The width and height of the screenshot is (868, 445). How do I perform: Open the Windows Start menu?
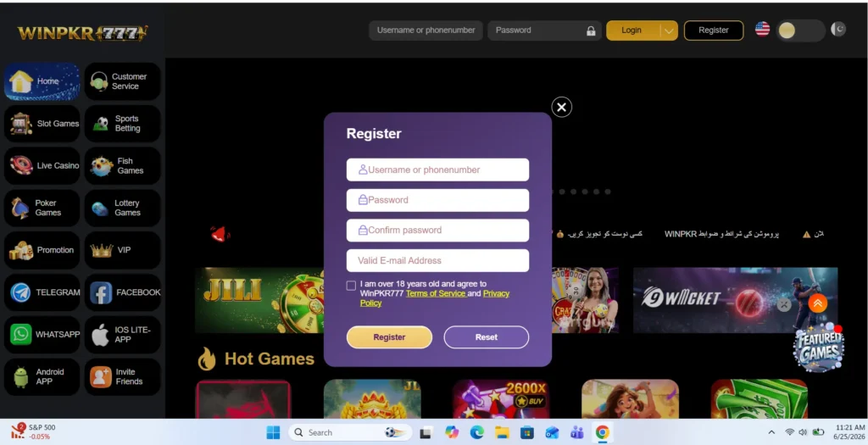[x=273, y=432]
